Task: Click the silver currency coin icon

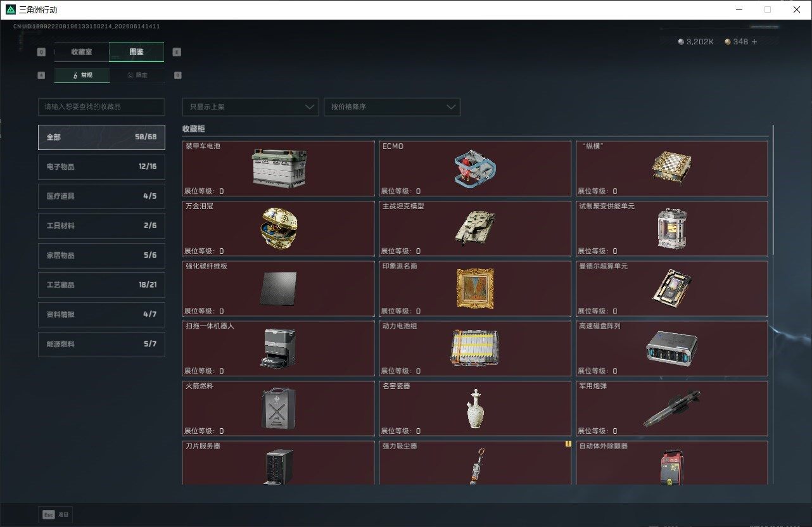Action: tap(682, 42)
